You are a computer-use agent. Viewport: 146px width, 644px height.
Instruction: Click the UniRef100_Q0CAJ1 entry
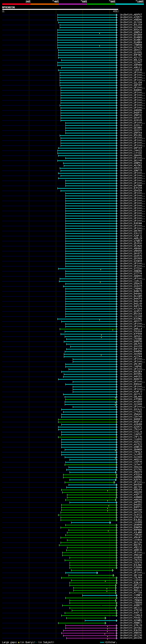tap(131, 409)
